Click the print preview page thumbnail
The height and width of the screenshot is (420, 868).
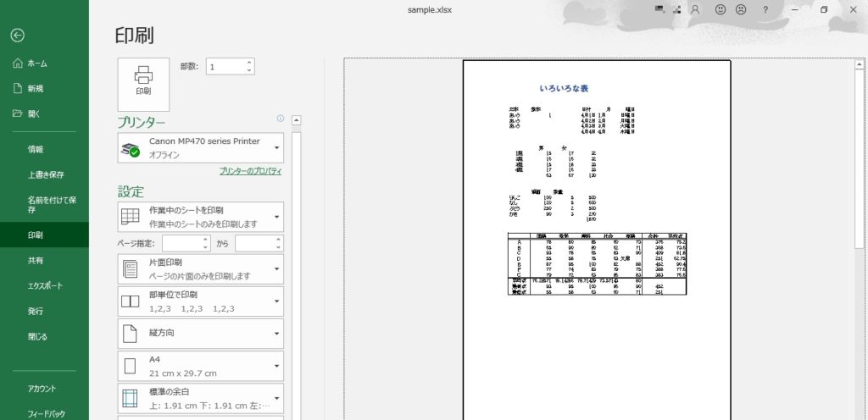click(x=596, y=237)
